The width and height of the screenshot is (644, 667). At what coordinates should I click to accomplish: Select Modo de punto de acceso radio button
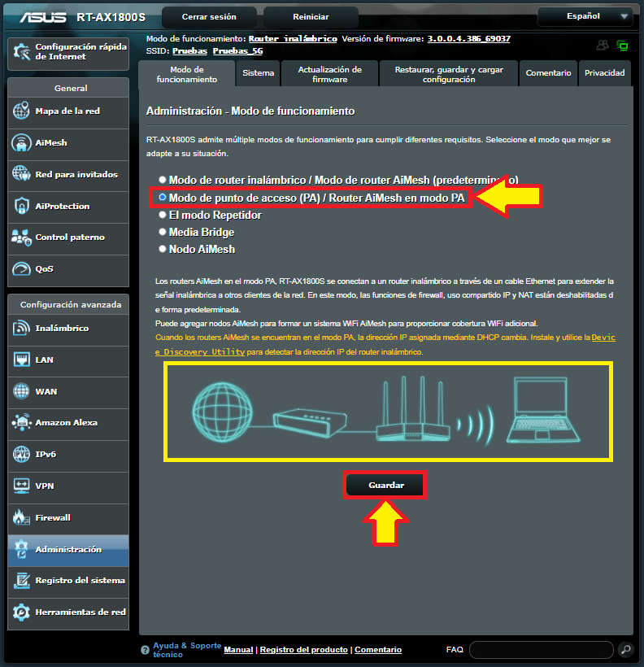pyautogui.click(x=163, y=198)
